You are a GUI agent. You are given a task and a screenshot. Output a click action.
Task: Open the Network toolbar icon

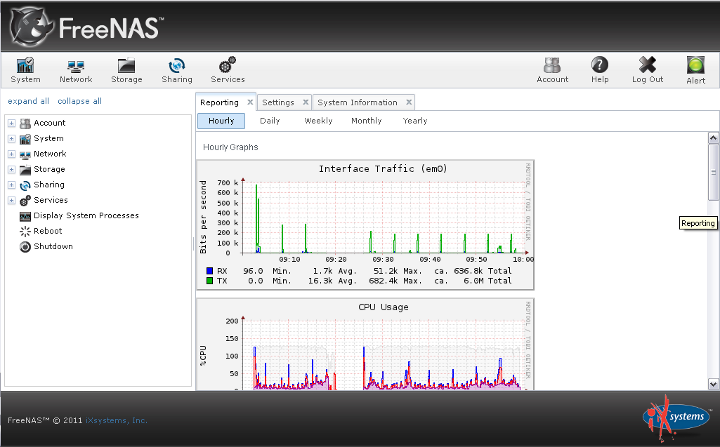76,70
